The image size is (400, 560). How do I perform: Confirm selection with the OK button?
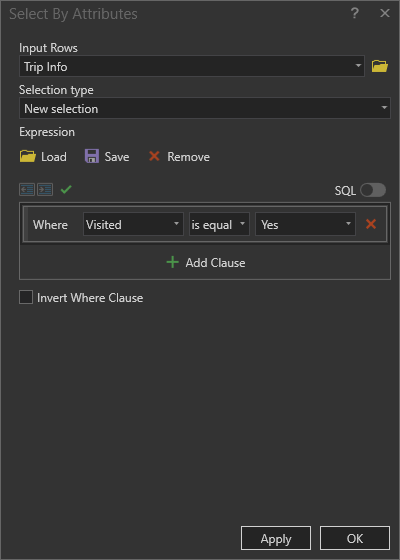(x=355, y=538)
